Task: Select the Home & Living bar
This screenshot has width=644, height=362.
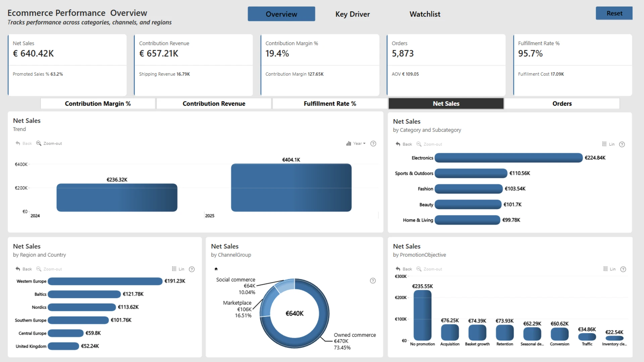Action: click(467, 220)
